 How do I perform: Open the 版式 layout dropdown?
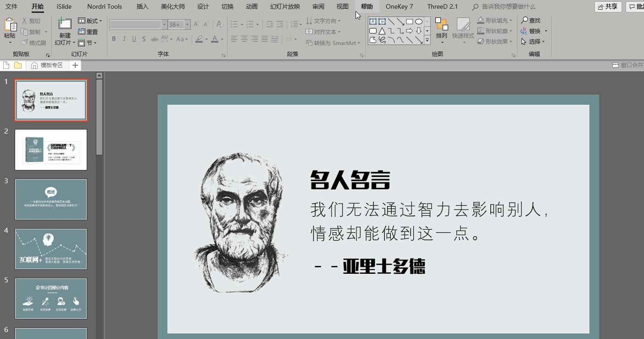point(91,21)
